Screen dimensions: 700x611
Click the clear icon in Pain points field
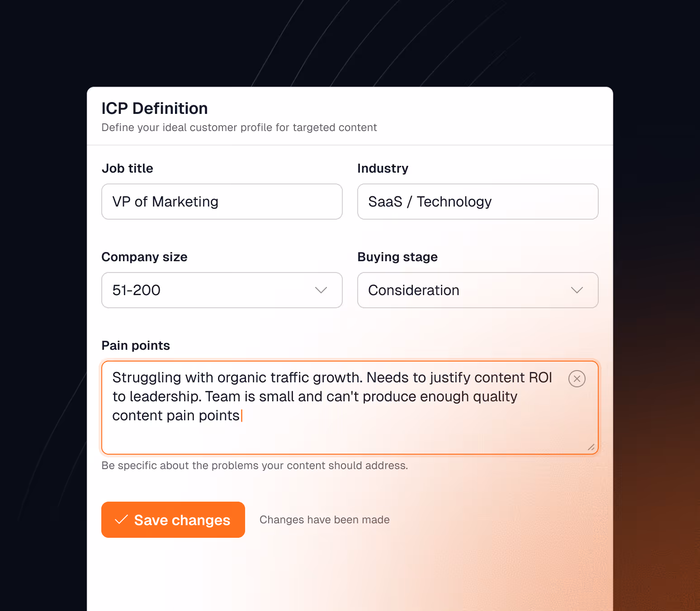577,379
